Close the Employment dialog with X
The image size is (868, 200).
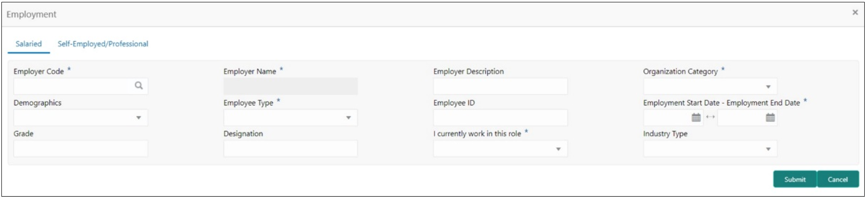tap(855, 13)
